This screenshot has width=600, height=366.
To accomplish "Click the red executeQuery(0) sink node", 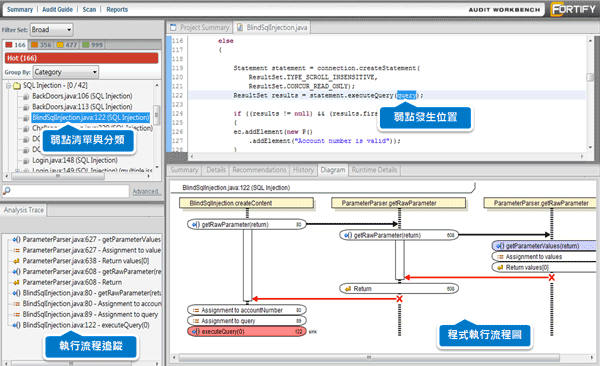I will 247,332.
